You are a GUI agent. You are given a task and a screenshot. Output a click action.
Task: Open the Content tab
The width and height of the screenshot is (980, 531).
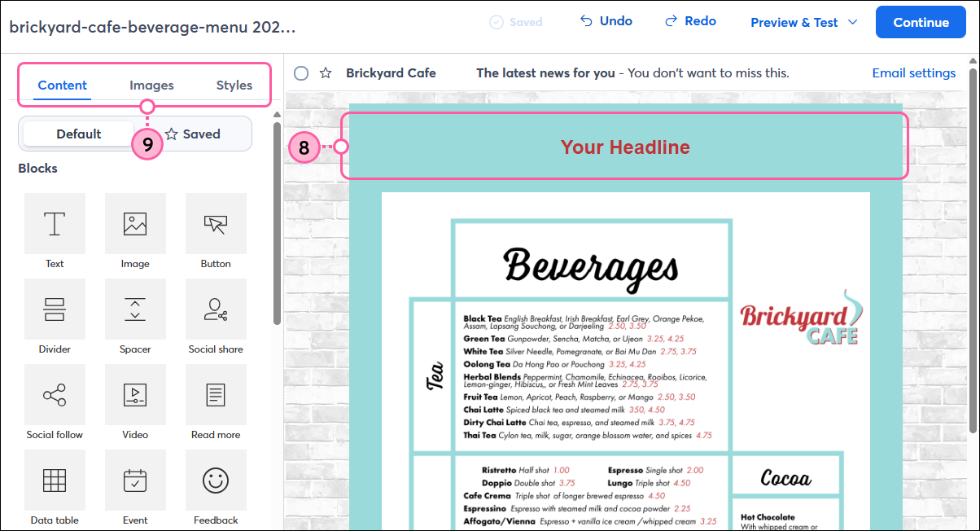tap(63, 85)
